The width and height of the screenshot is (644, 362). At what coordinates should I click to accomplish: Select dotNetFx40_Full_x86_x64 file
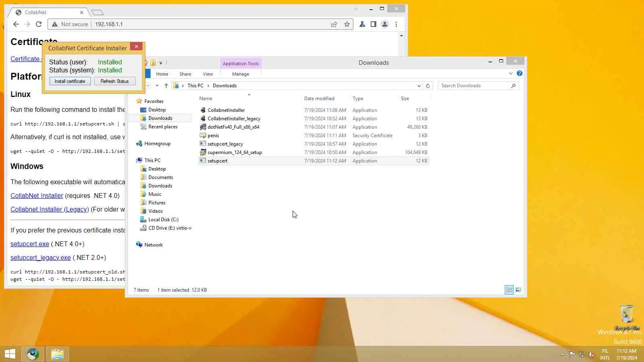click(233, 127)
